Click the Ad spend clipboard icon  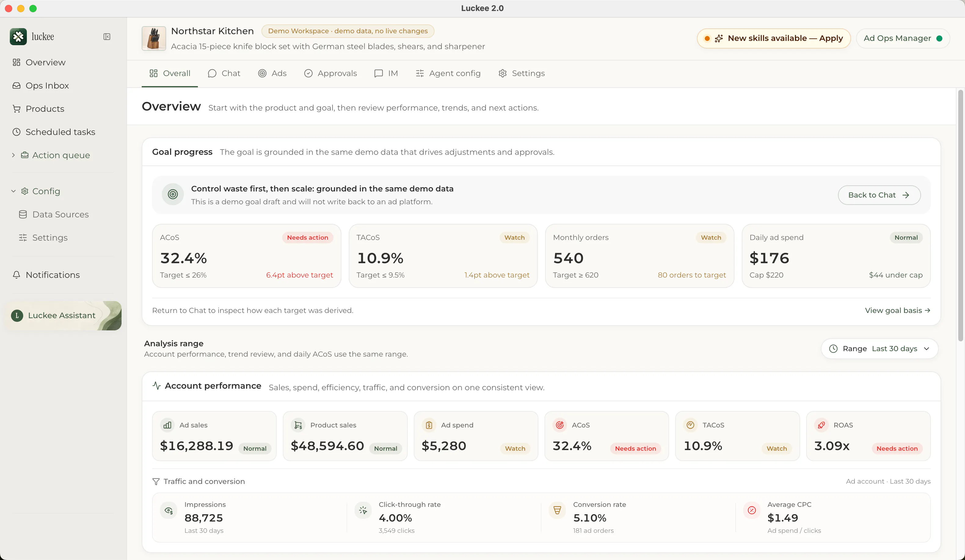(x=429, y=425)
